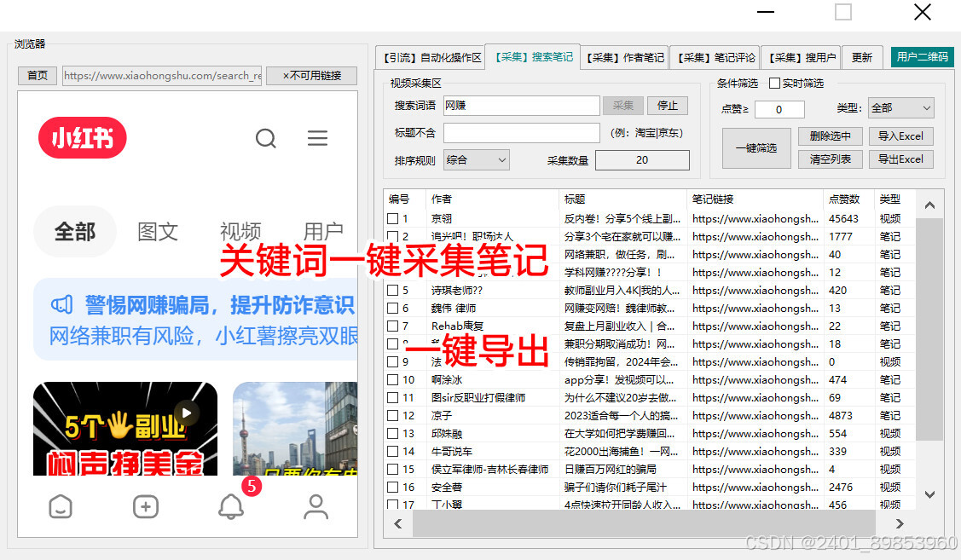Click the Xiaohongshu red logo
The image size is (961, 560).
point(82,138)
